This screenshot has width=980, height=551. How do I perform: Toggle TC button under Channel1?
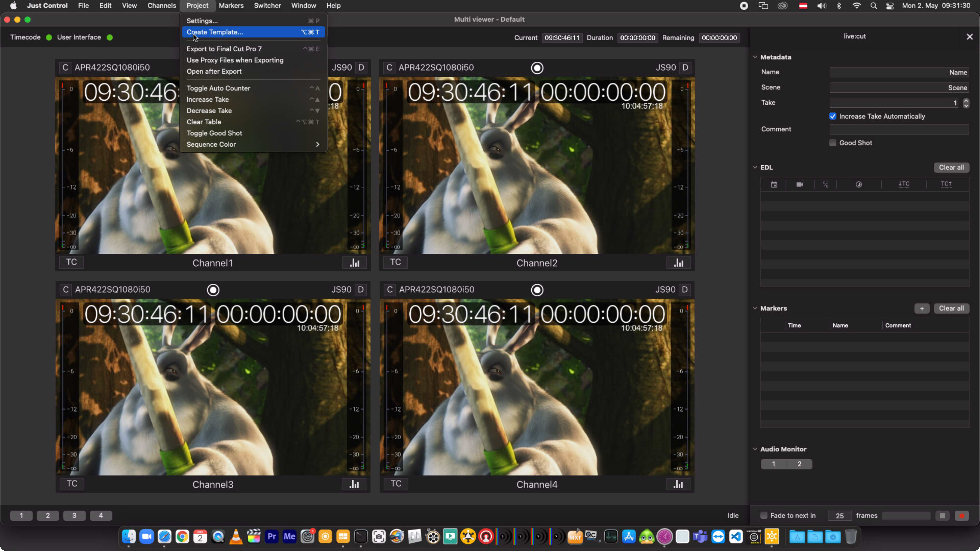[x=71, y=262]
